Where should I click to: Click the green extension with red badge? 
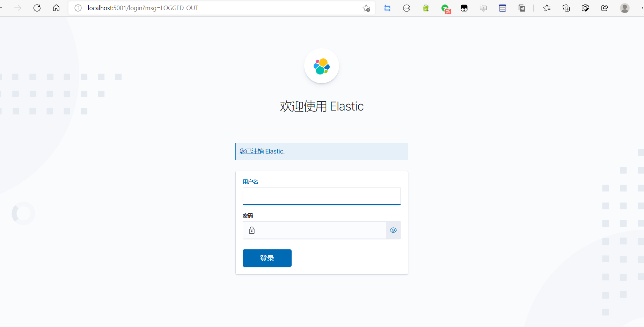pyautogui.click(x=445, y=8)
